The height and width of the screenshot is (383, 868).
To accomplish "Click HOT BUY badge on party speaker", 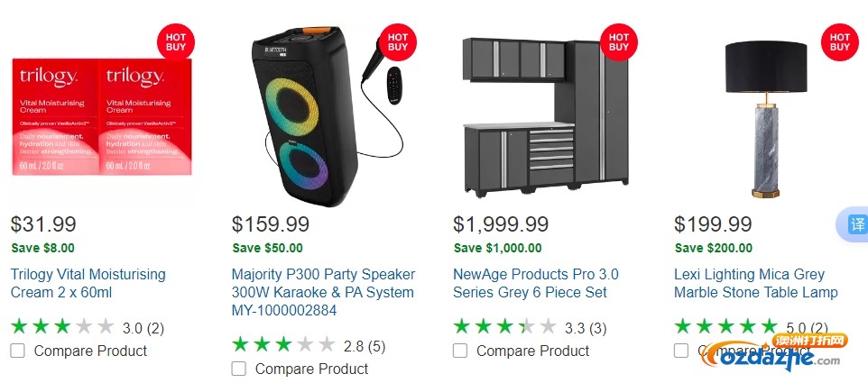I will click(x=398, y=42).
